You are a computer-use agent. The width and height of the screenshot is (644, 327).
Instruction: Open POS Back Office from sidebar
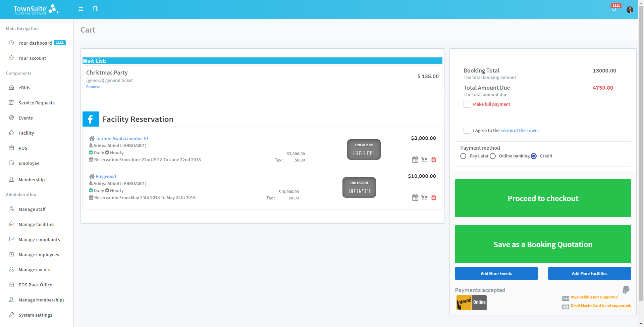[35, 285]
